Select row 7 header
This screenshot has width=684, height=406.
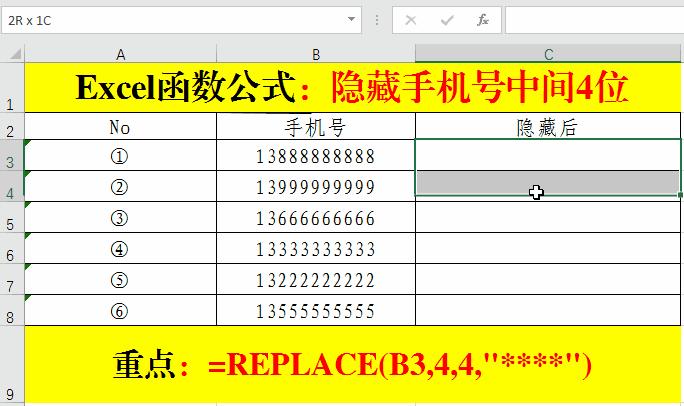coord(12,279)
